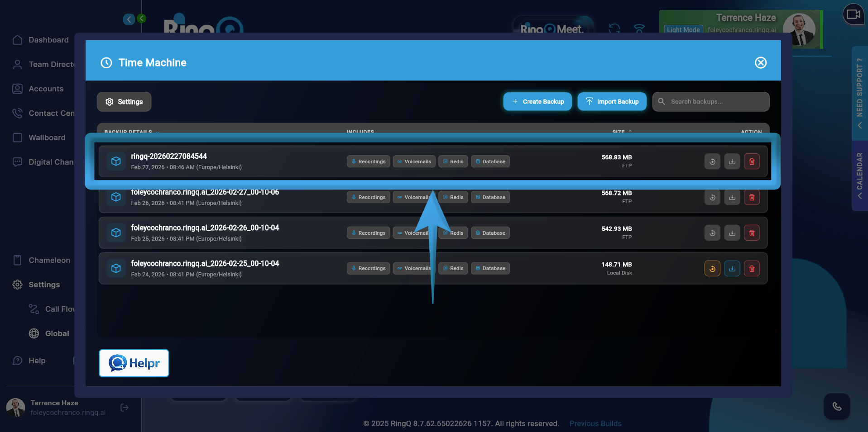Open Contact Center in the sidebar
The height and width of the screenshot is (432, 868).
[x=50, y=113]
